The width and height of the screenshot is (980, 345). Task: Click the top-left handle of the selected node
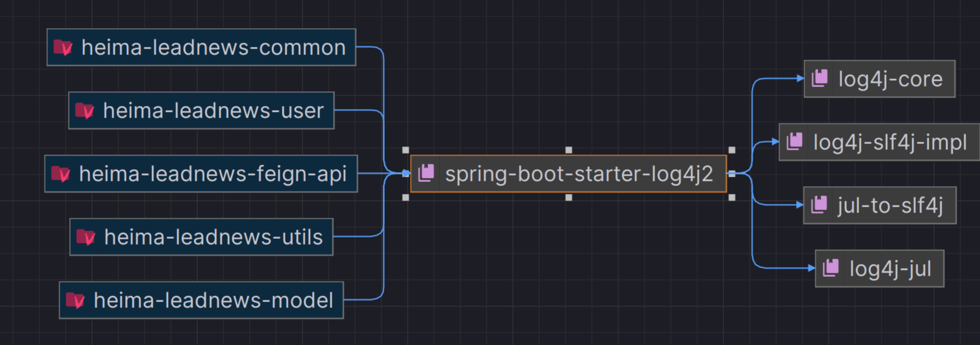pos(406,150)
